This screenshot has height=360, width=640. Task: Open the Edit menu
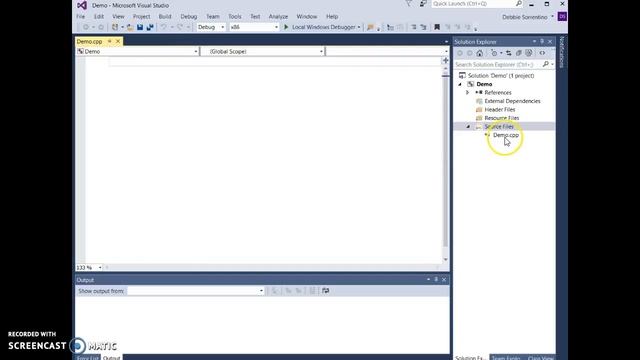99,17
